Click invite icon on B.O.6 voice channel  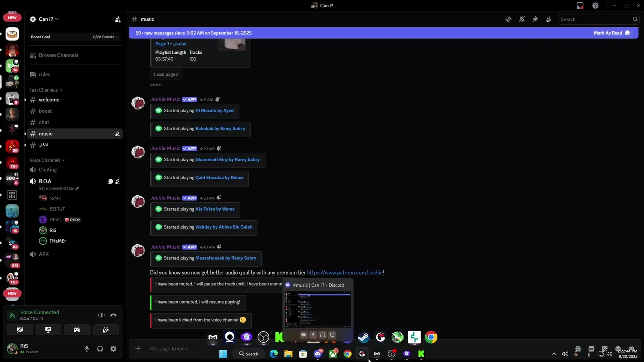click(x=117, y=182)
